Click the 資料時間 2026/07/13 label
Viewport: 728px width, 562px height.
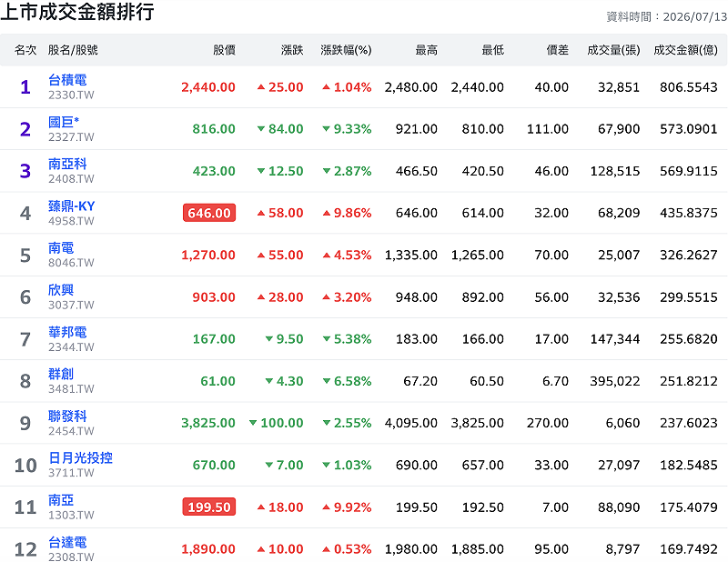[x=667, y=17]
